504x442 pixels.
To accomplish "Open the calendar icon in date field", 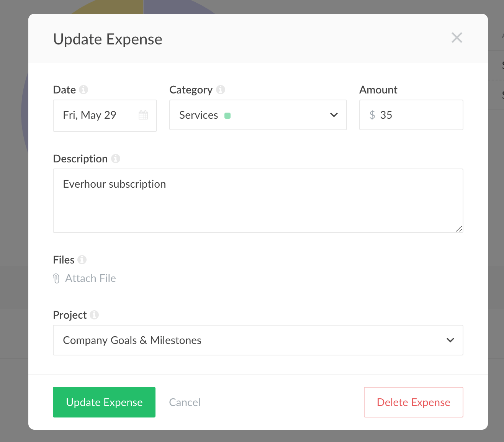I will pyautogui.click(x=143, y=115).
